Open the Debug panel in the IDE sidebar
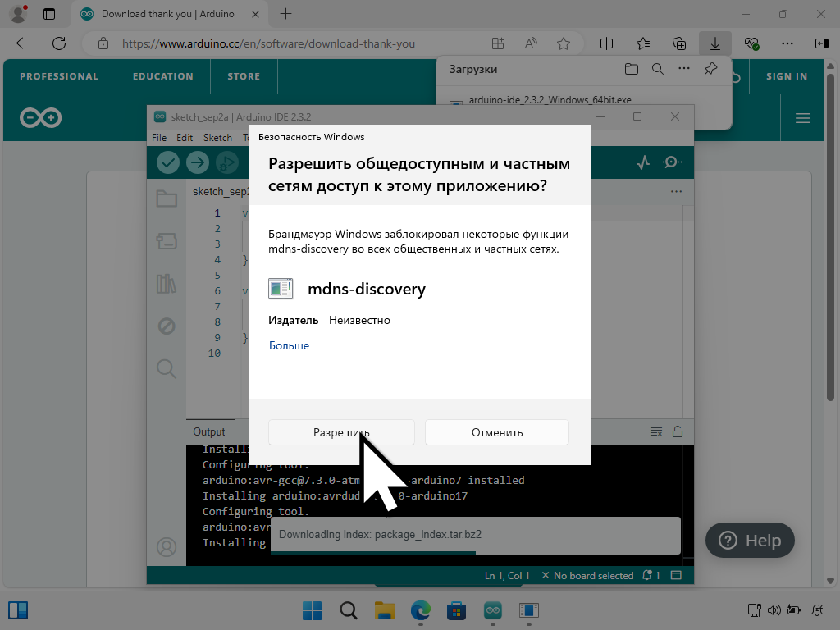Image resolution: width=840 pixels, height=630 pixels. (x=167, y=326)
